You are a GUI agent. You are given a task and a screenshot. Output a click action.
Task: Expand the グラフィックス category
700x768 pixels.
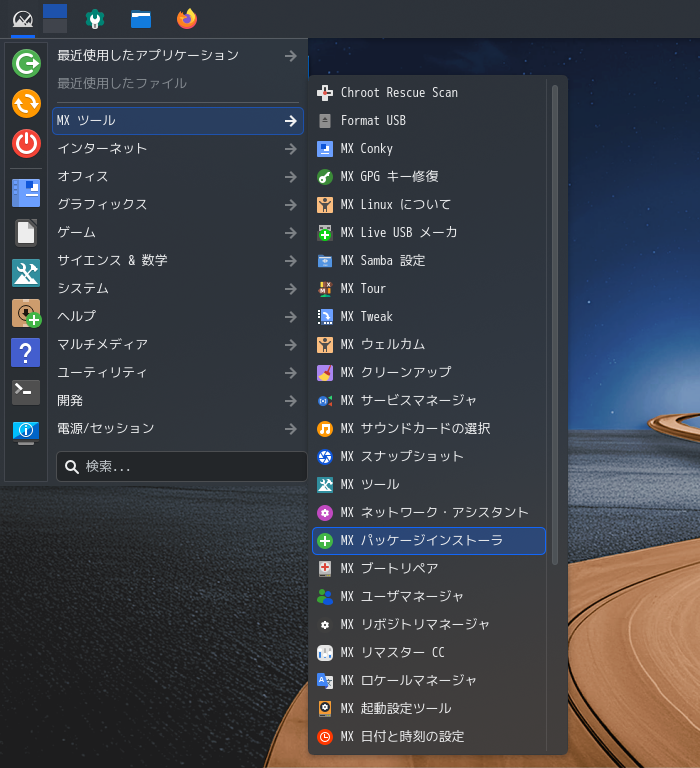click(178, 204)
